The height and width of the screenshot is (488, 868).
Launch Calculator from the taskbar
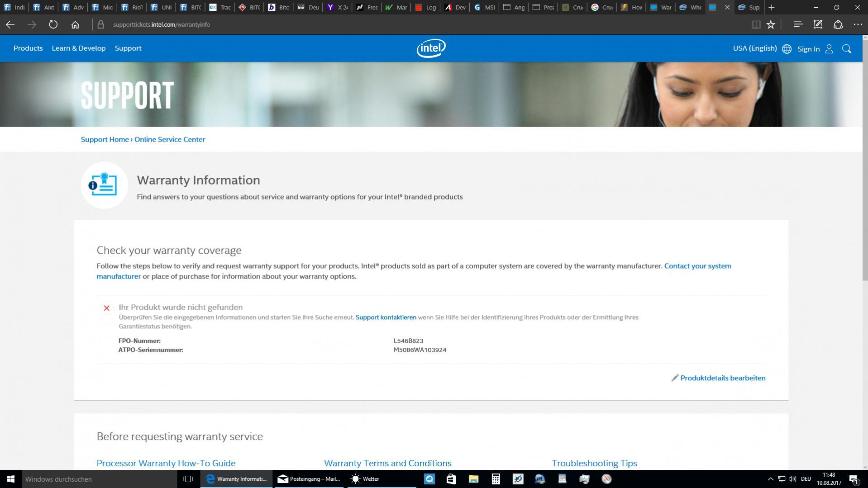click(x=496, y=479)
